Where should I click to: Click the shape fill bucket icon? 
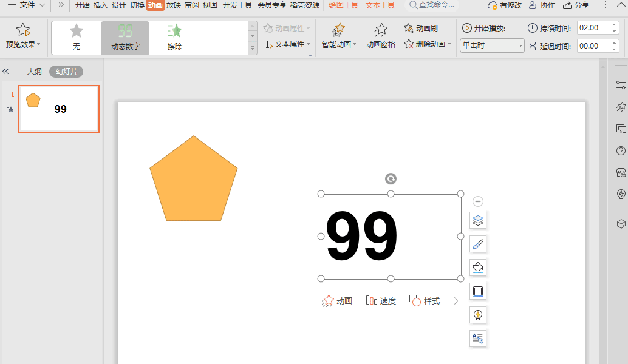(x=478, y=268)
